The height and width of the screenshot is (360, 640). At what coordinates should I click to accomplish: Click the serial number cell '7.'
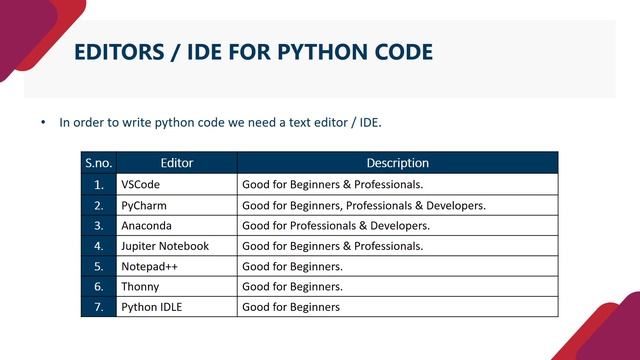[99, 307]
